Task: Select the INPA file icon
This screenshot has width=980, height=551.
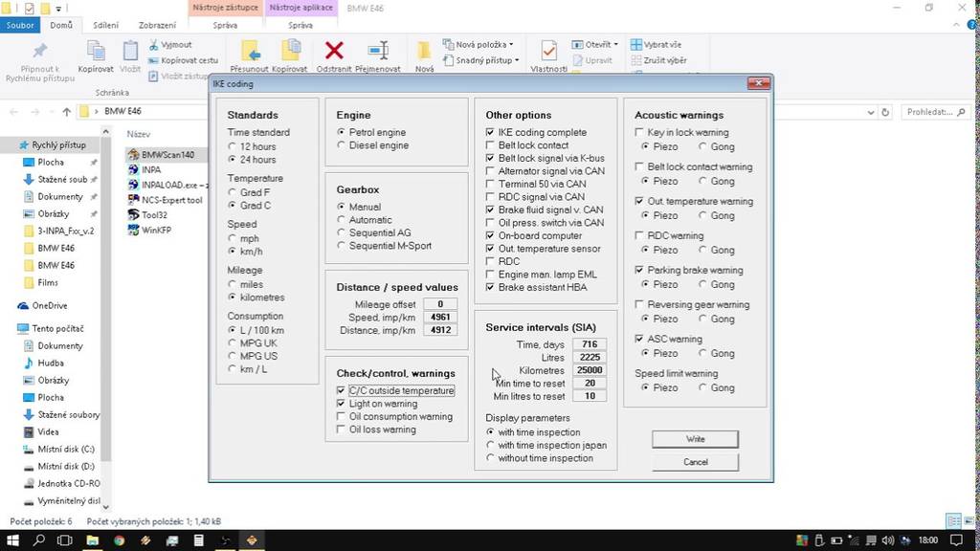Action: (133, 169)
